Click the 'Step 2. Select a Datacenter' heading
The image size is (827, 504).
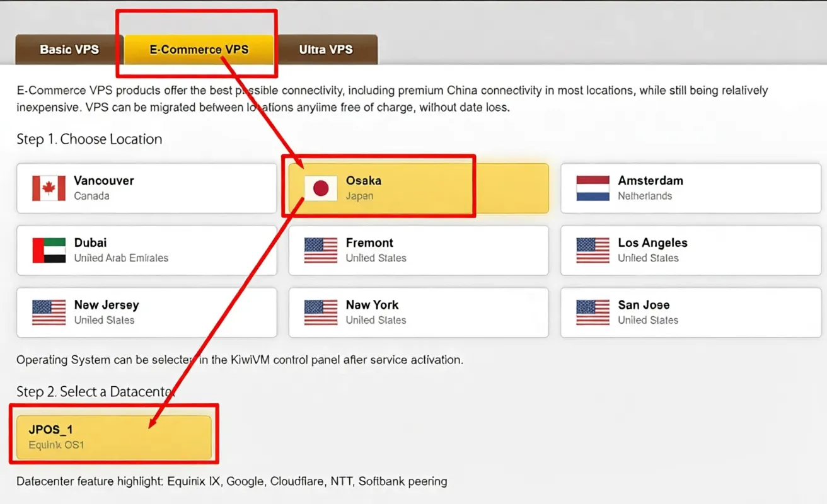coord(96,392)
